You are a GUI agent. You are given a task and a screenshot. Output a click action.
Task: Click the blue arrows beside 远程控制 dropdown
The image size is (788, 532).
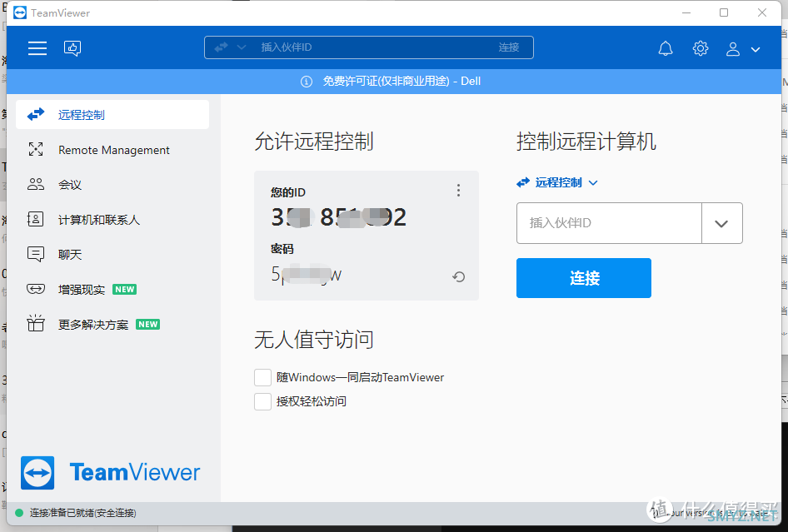523,182
